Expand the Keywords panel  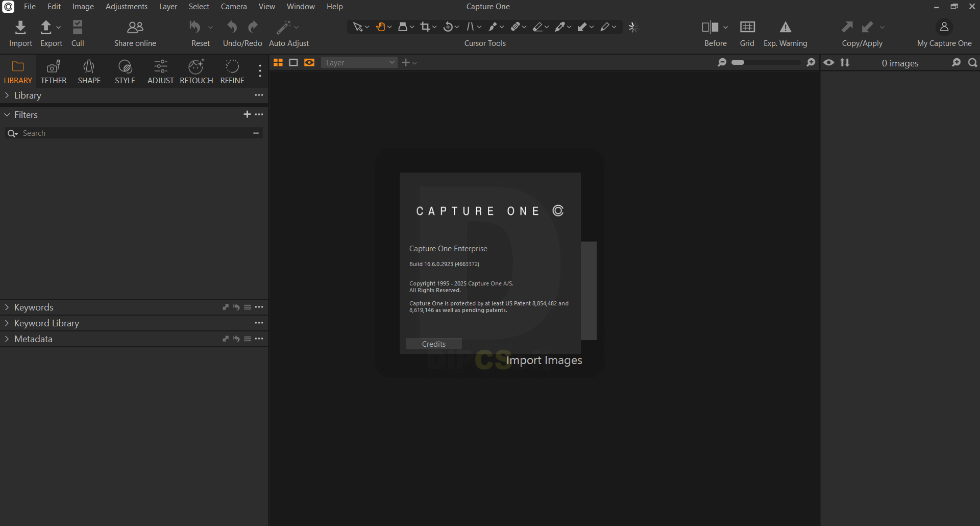click(7, 307)
